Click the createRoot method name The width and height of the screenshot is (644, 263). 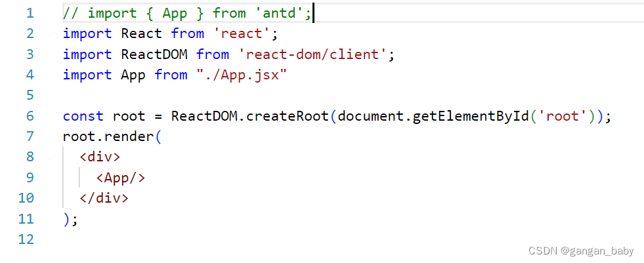point(288,116)
